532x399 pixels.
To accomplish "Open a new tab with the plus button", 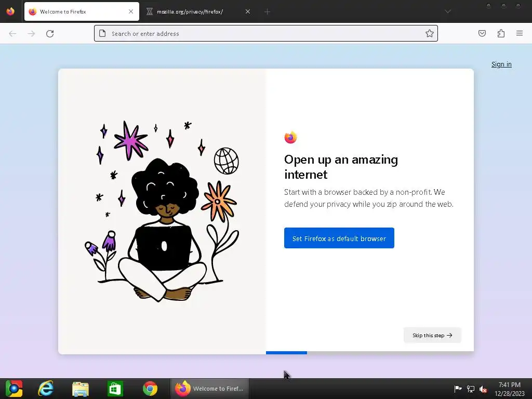I will pos(268,12).
